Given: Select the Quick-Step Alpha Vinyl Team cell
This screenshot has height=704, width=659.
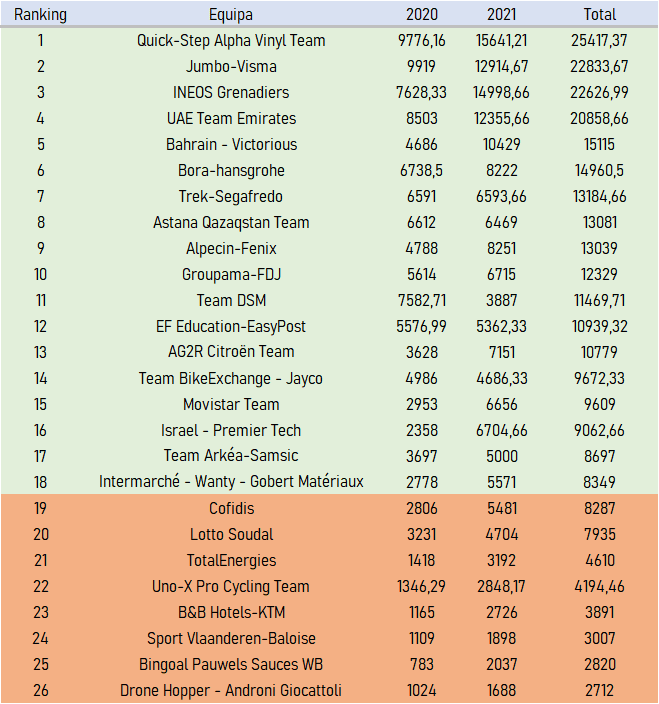Looking at the screenshot, I should tap(231, 41).
